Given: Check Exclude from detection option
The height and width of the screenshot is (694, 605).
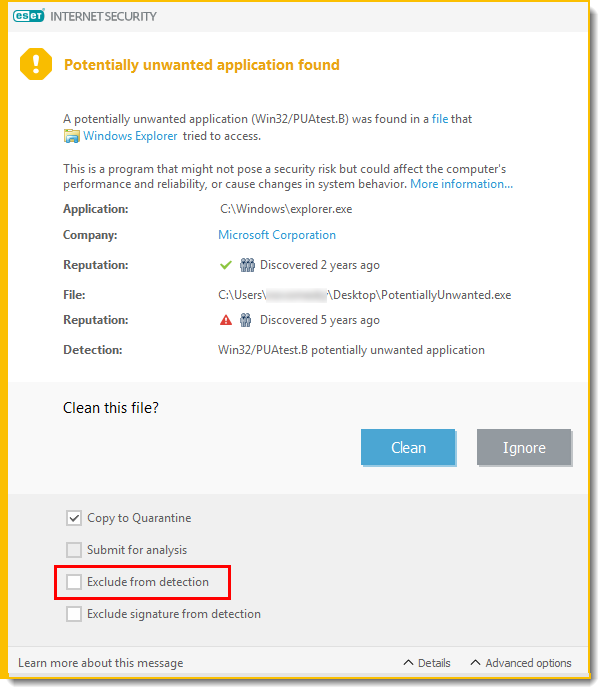Looking at the screenshot, I should [x=74, y=582].
